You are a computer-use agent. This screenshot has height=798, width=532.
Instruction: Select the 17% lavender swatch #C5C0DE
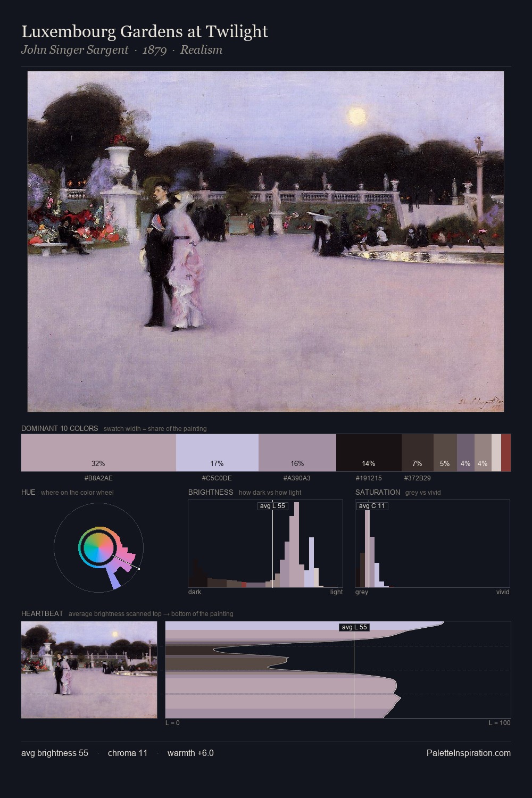point(217,453)
